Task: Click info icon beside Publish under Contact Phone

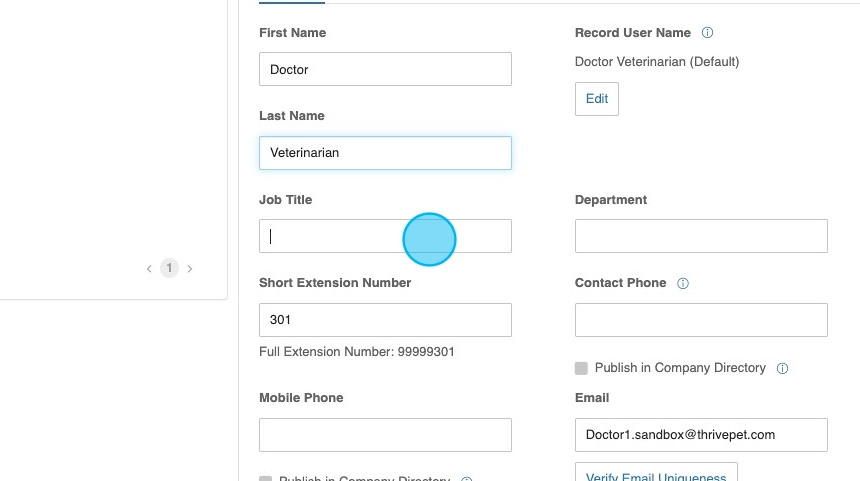Action: tap(783, 368)
